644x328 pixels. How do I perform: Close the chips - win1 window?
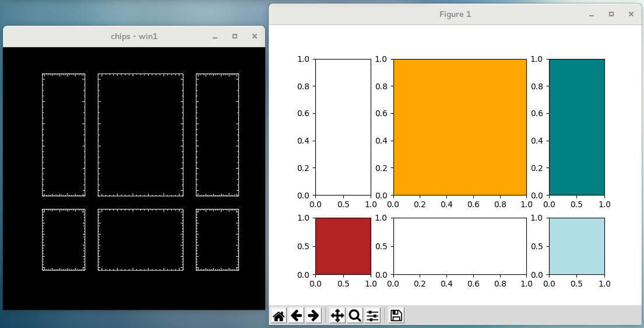coord(254,37)
